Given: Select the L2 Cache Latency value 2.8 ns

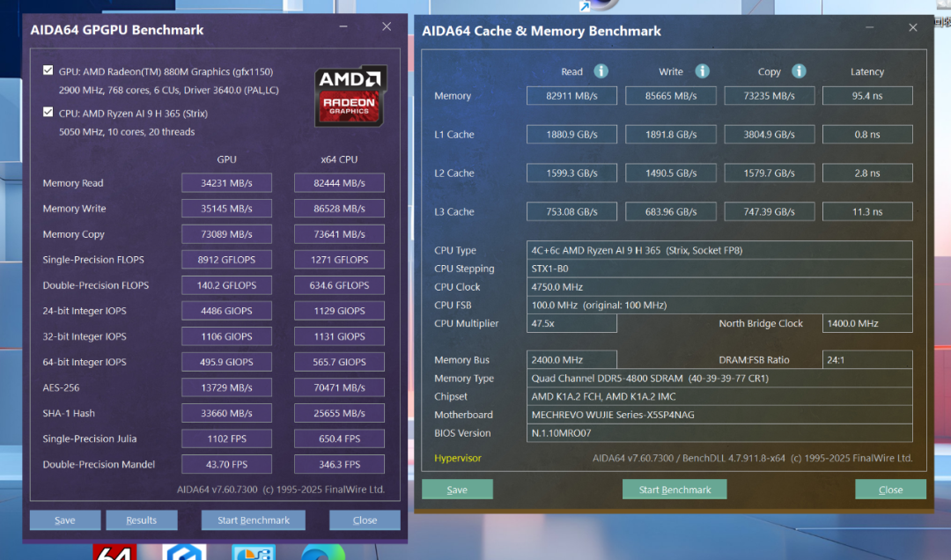Looking at the screenshot, I should click(867, 173).
